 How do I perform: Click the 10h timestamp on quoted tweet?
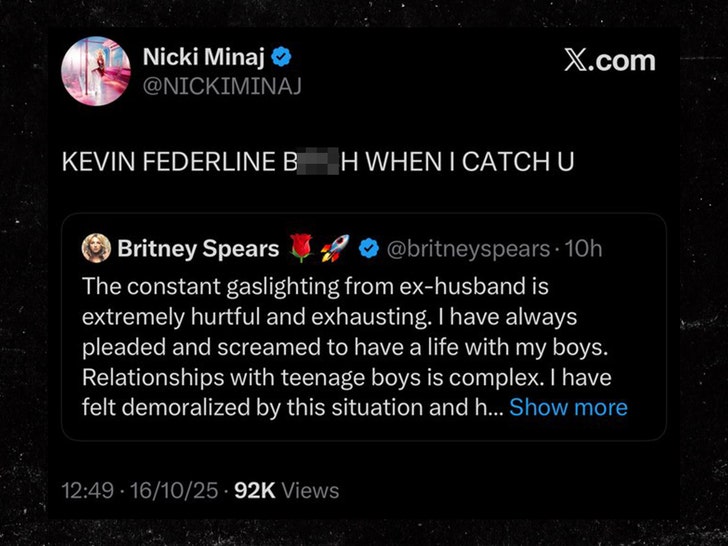[584, 248]
